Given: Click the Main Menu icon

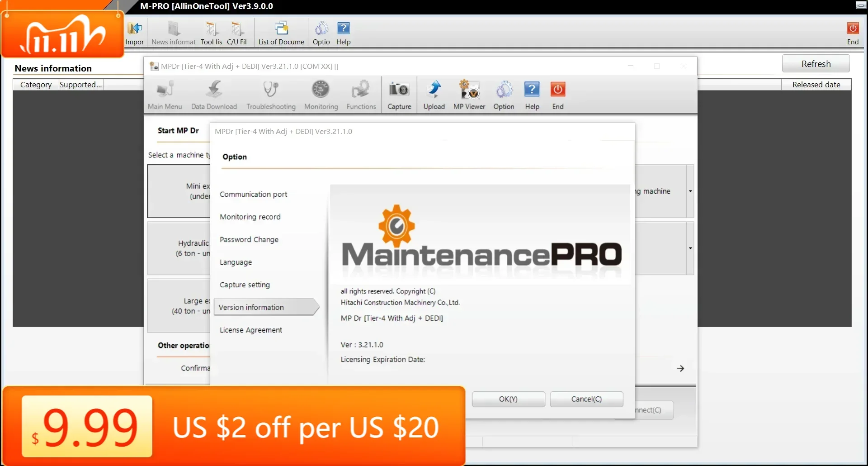Looking at the screenshot, I should pos(165,94).
